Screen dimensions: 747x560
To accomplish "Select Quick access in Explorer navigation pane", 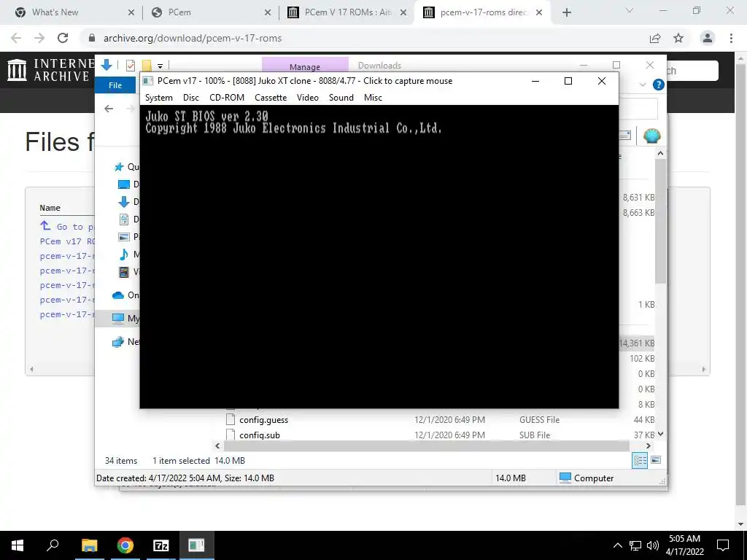I will click(127, 167).
